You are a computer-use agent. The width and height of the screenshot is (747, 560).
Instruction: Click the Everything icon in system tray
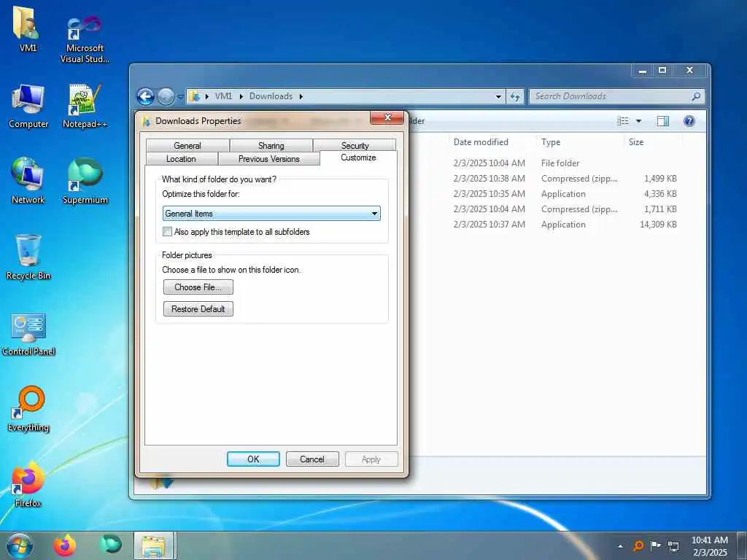[x=638, y=545]
